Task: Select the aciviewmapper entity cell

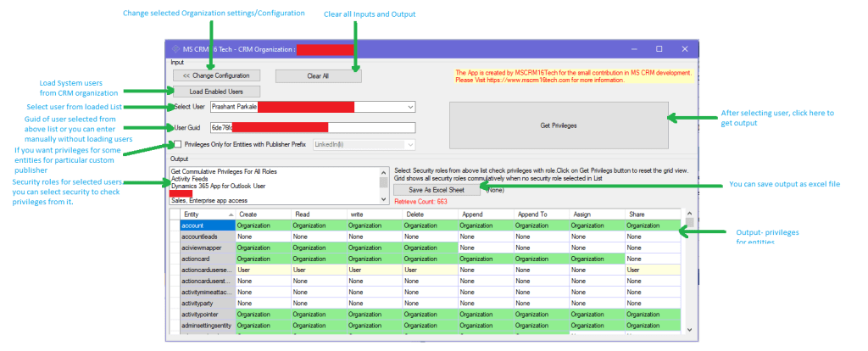Action: coord(208,248)
